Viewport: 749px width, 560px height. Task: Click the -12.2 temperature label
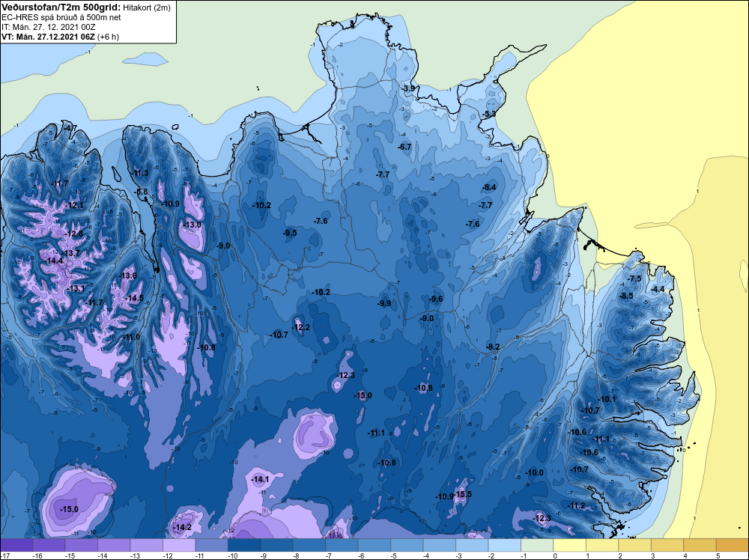(x=301, y=327)
